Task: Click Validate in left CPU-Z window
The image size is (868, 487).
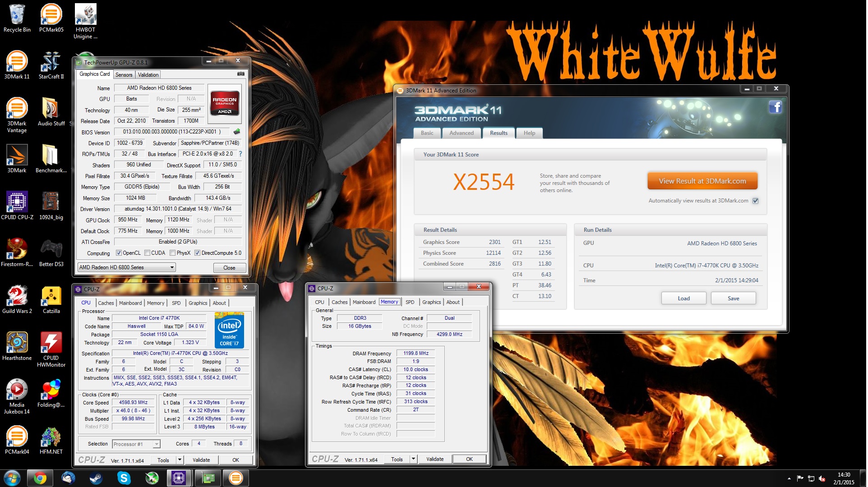Action: coord(202,460)
